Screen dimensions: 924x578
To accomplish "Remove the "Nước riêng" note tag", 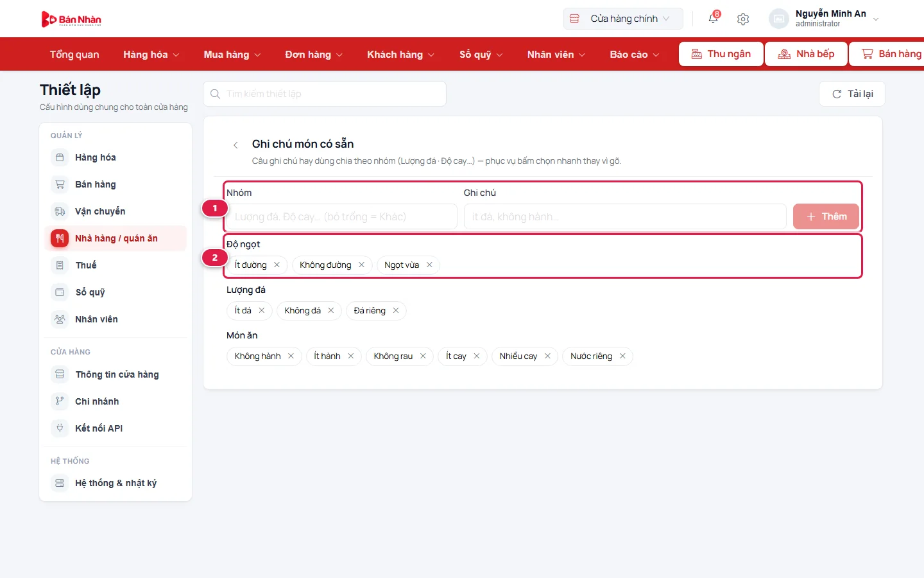I will tap(622, 356).
